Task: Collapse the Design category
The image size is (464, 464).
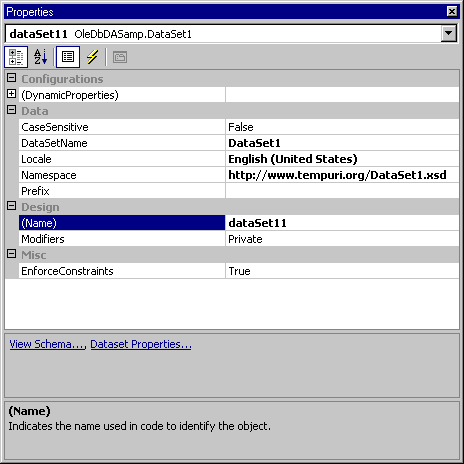Action: 11,206
